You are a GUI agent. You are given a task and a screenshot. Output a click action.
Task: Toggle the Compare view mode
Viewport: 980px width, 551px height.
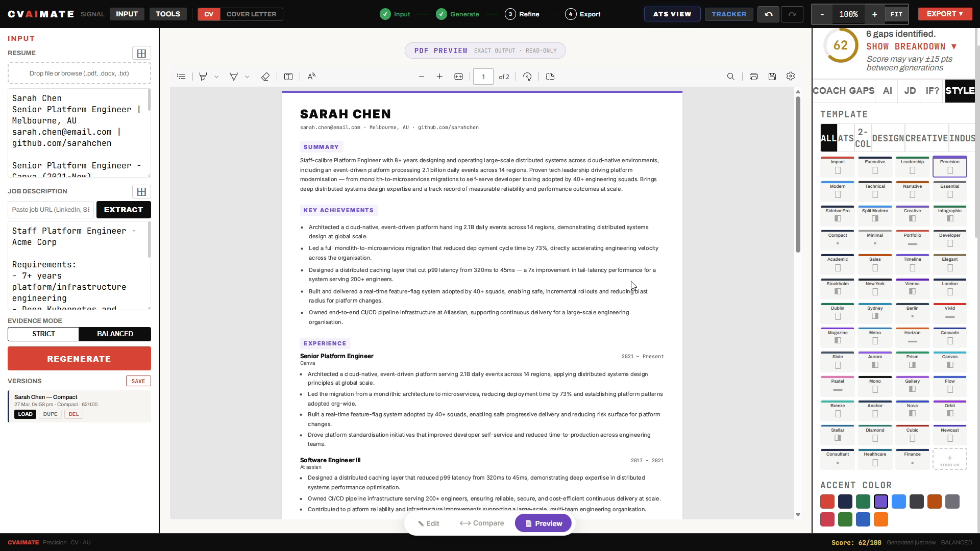pyautogui.click(x=482, y=523)
